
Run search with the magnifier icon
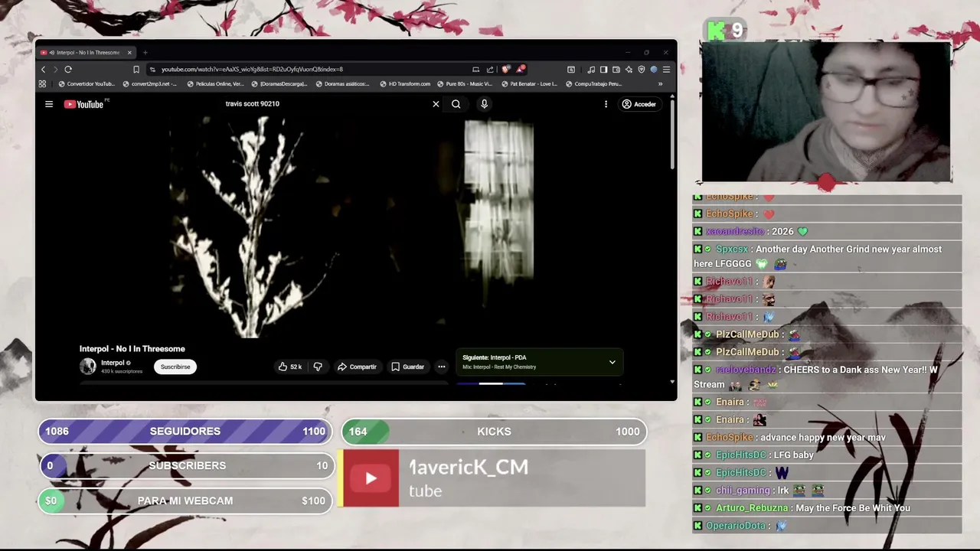[x=456, y=104]
